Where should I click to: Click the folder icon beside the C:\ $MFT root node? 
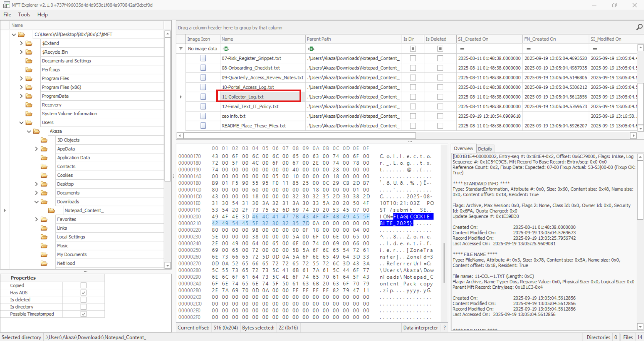tap(21, 34)
